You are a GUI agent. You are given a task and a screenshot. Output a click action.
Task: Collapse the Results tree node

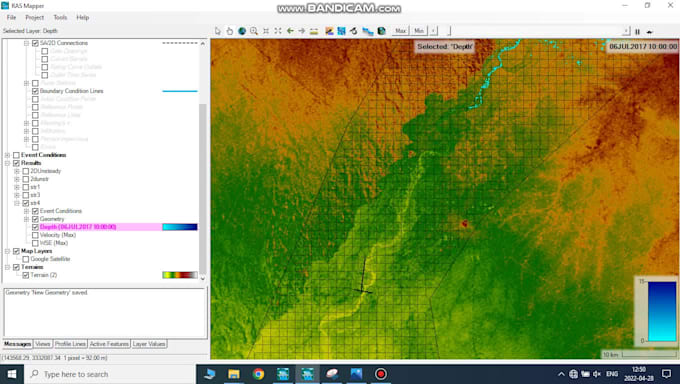click(x=7, y=163)
